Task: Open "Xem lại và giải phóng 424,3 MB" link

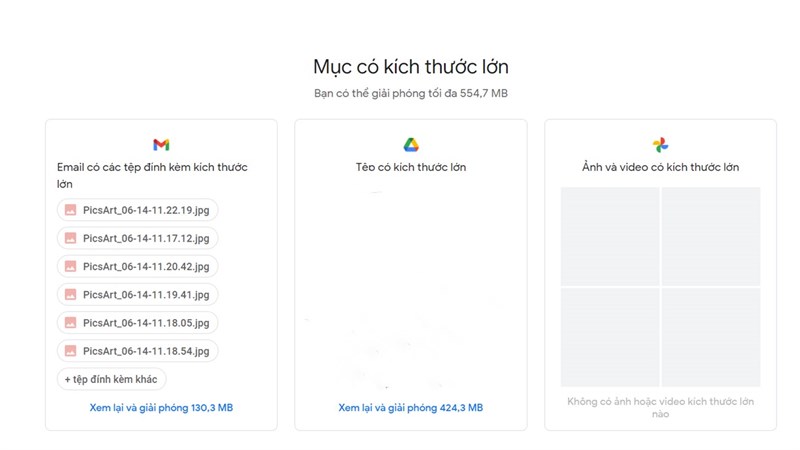Action: [410, 408]
